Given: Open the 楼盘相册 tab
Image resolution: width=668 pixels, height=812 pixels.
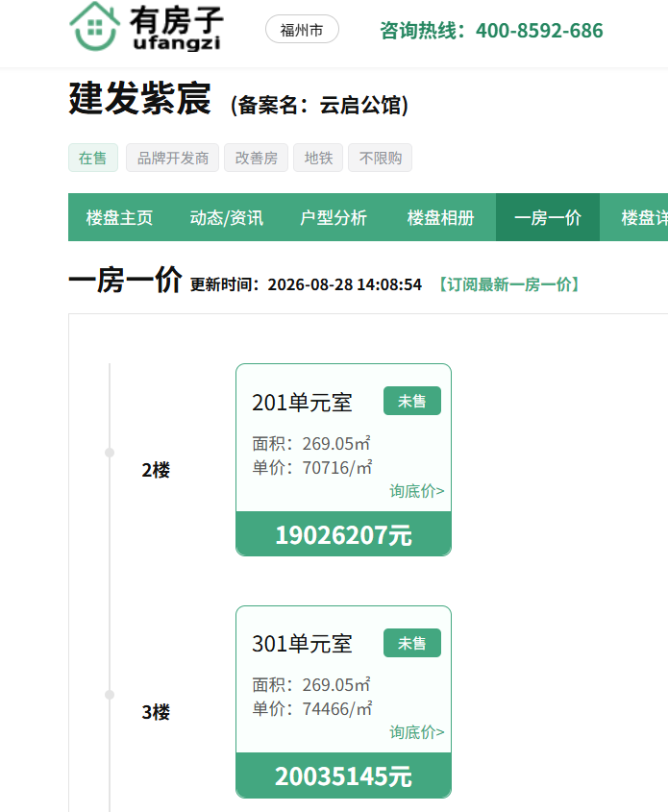Looking at the screenshot, I should 440,217.
